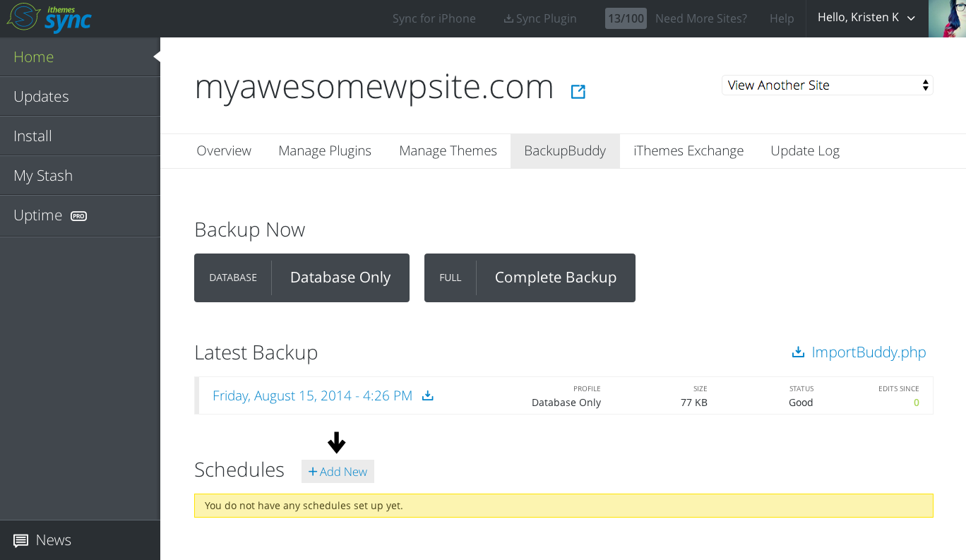
Task: Switch to the Update Log tab
Action: [805, 150]
